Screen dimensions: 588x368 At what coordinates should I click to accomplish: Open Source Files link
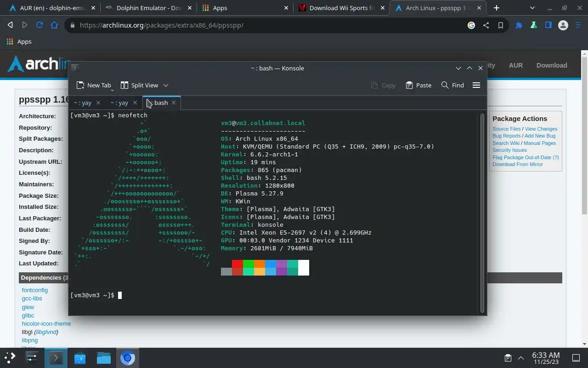tap(507, 129)
